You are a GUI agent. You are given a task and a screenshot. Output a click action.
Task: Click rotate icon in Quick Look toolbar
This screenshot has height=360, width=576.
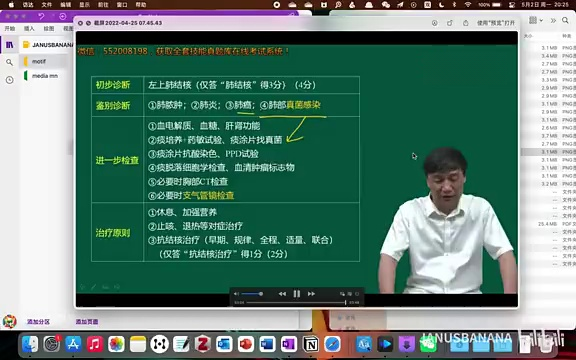pos(450,23)
